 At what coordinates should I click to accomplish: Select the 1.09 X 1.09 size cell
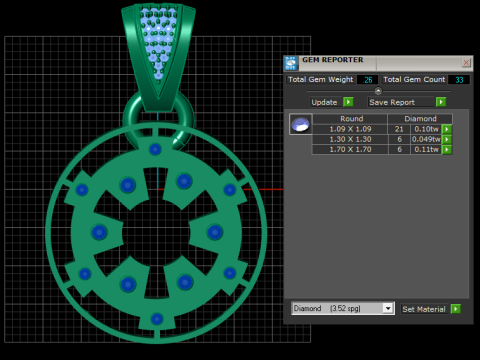350,129
